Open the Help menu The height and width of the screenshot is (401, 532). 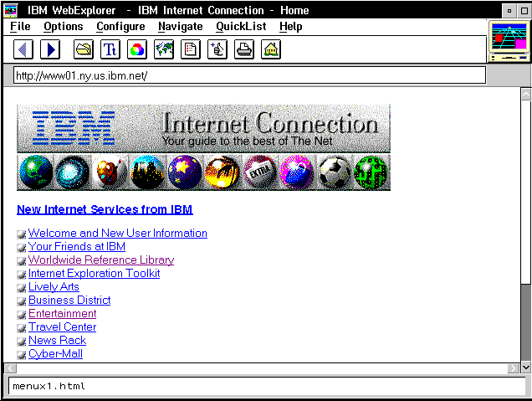pyautogui.click(x=291, y=27)
